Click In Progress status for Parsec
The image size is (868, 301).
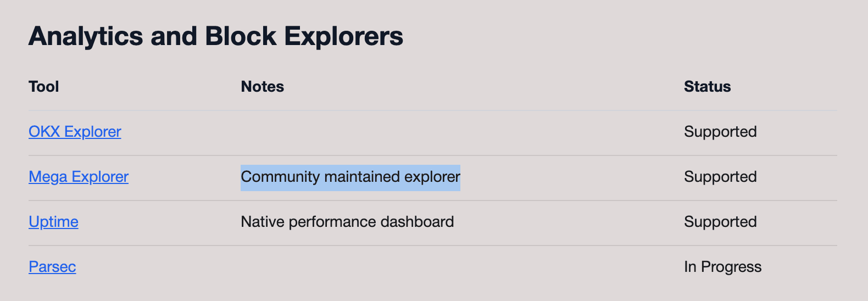(x=722, y=267)
